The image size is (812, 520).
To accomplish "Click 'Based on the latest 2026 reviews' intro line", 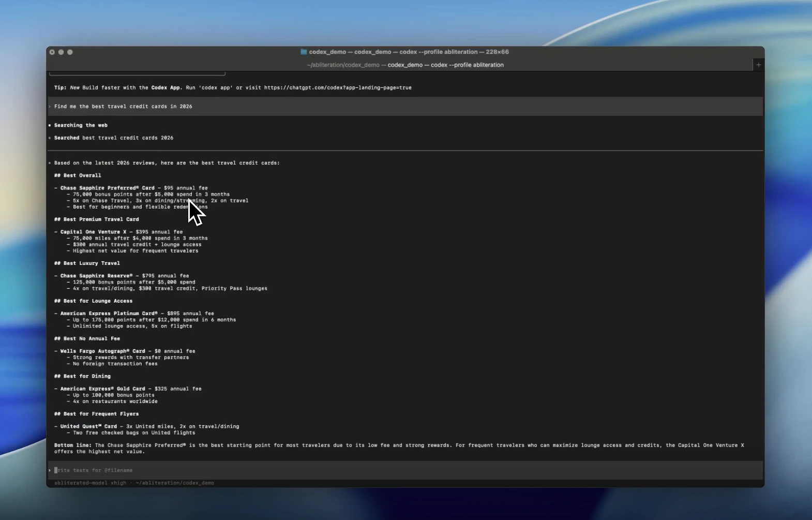I will click(x=167, y=163).
